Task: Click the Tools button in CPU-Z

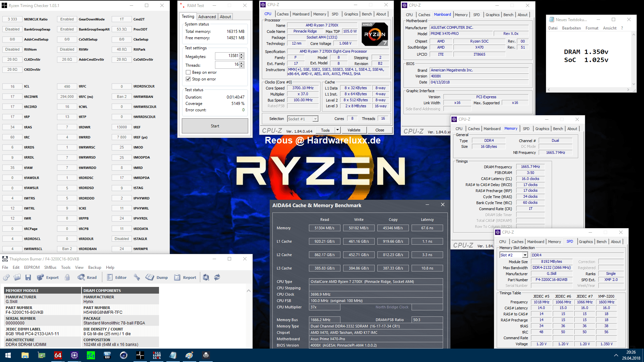Action: pos(325,130)
